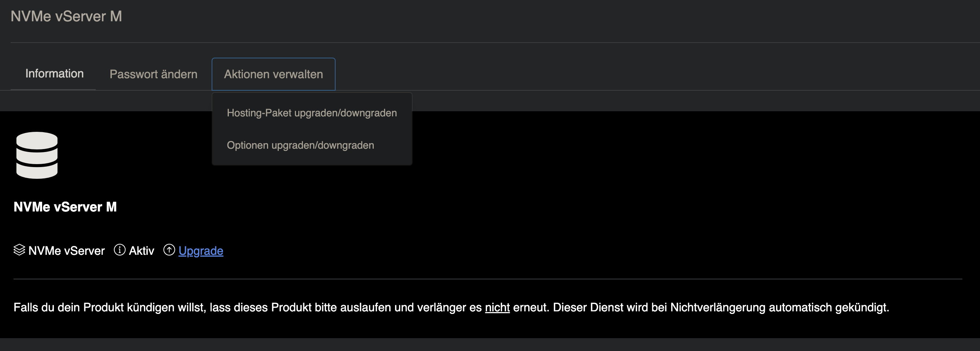
Task: Open the Information tab
Action: click(54, 73)
